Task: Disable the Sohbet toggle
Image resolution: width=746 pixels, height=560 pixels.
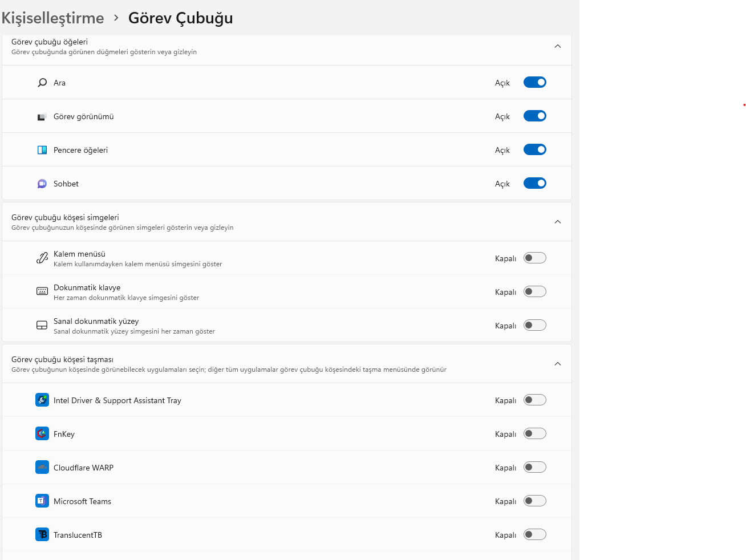Action: tap(535, 184)
